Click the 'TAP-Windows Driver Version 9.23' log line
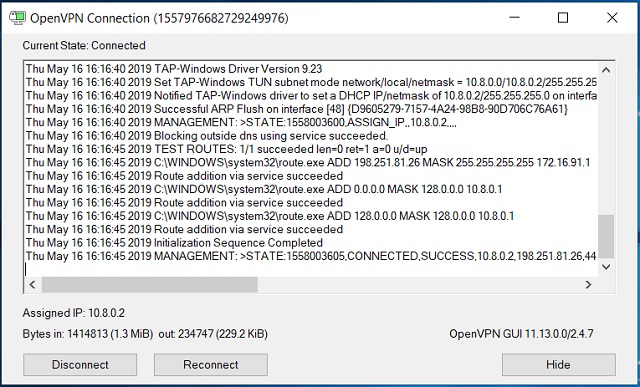This screenshot has height=387, width=640. 174,69
